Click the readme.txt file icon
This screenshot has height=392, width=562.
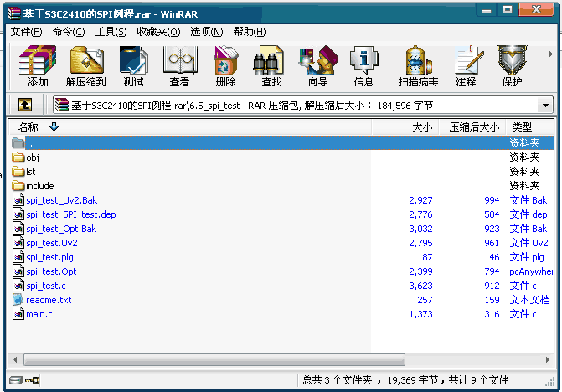[18, 300]
